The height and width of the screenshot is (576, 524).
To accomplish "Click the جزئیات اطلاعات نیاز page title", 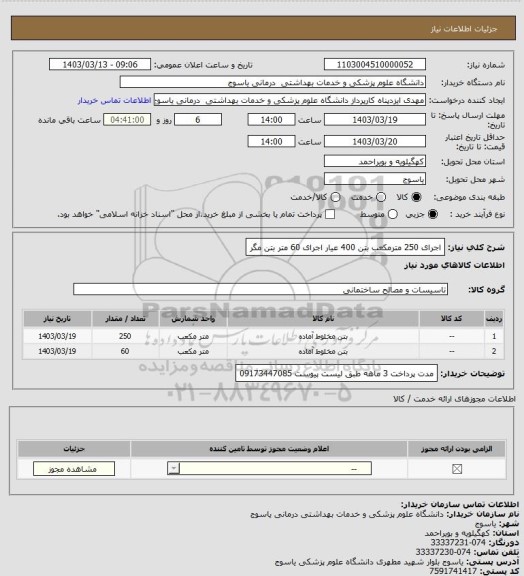I will coord(464,29).
